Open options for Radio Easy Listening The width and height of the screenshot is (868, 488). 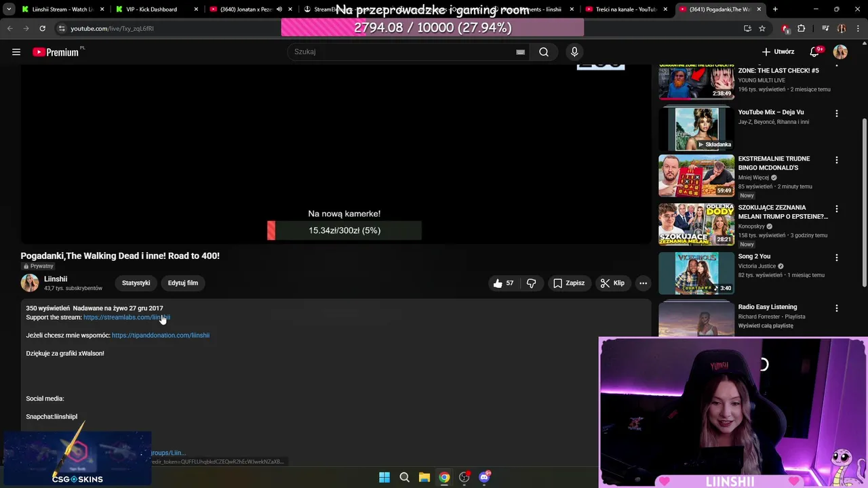tap(836, 308)
